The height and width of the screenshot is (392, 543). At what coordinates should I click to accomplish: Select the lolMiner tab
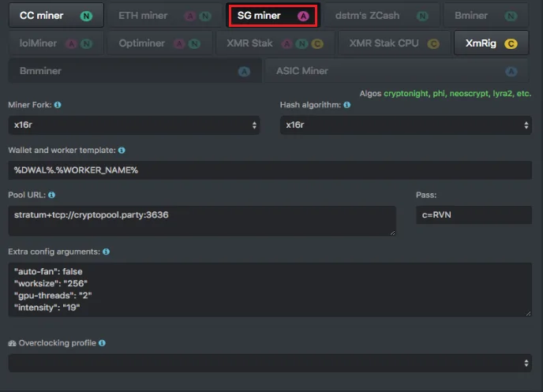tap(56, 43)
